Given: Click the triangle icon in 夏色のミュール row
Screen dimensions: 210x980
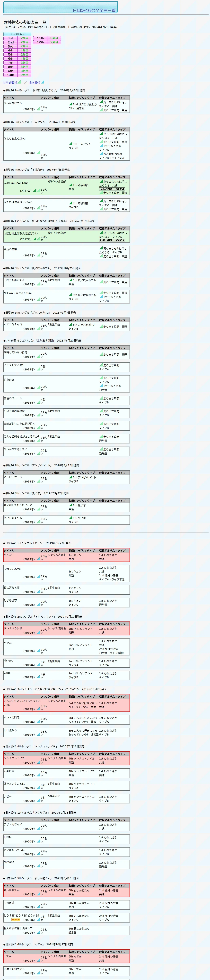Looking at the screenshot, I should [38, 402].
